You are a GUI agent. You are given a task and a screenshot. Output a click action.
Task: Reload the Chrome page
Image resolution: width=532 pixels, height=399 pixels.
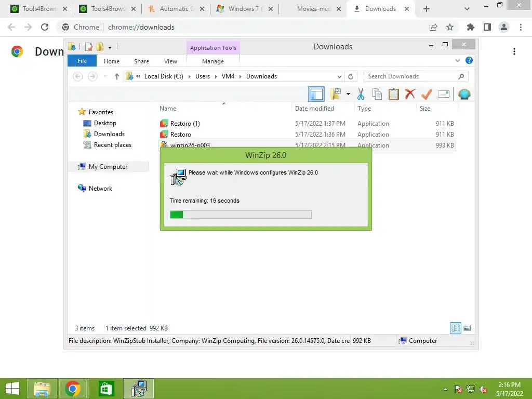pos(45,27)
